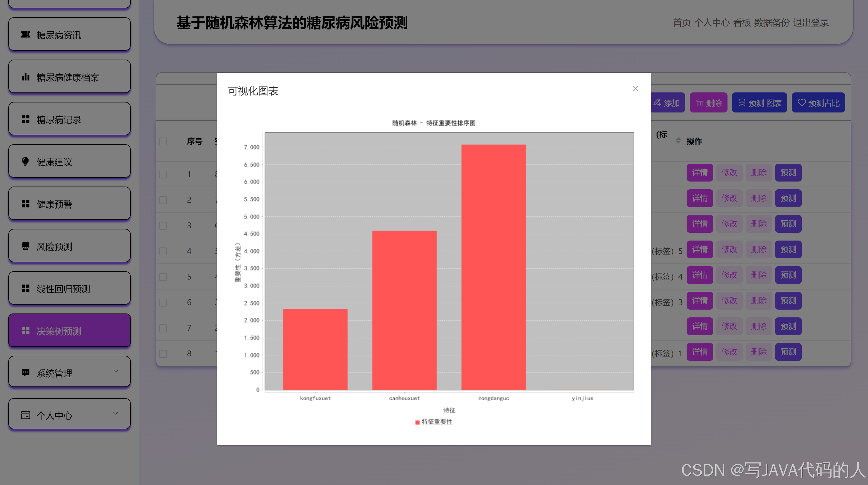Image resolution: width=868 pixels, height=485 pixels.
Task: Click the 预测占比 button
Action: pos(818,102)
